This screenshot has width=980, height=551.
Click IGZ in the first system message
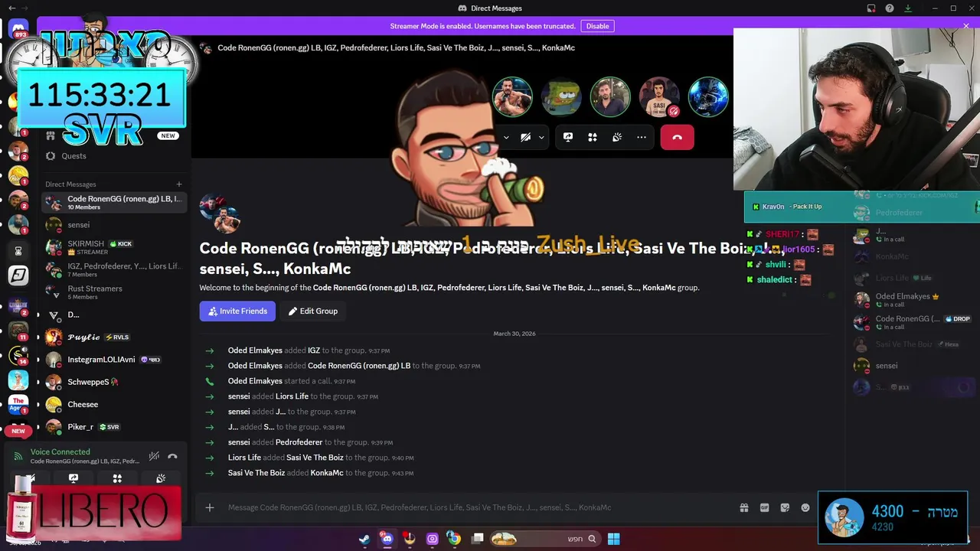pyautogui.click(x=314, y=350)
